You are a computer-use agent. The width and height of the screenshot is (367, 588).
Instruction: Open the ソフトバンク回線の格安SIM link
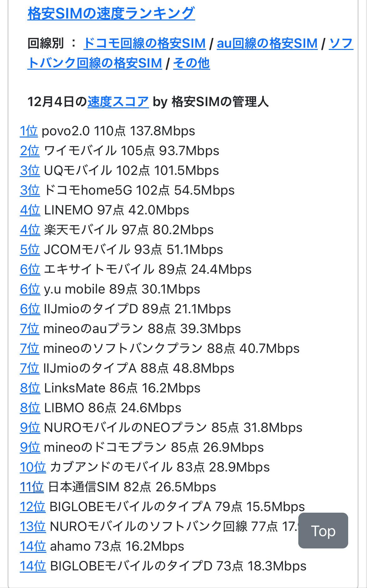coord(94,63)
